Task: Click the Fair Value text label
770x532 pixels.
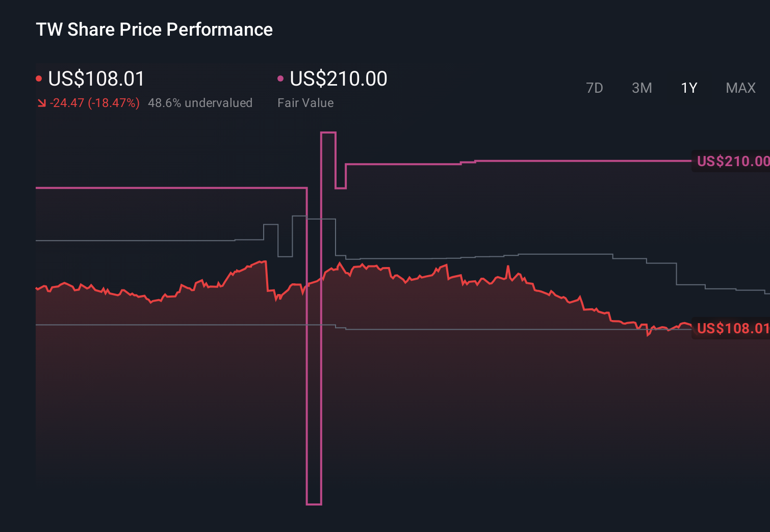Action: tap(305, 102)
